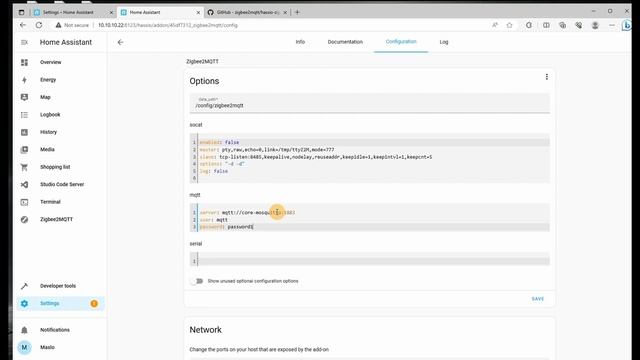
Task: Switch to the Log tab
Action: click(x=444, y=42)
